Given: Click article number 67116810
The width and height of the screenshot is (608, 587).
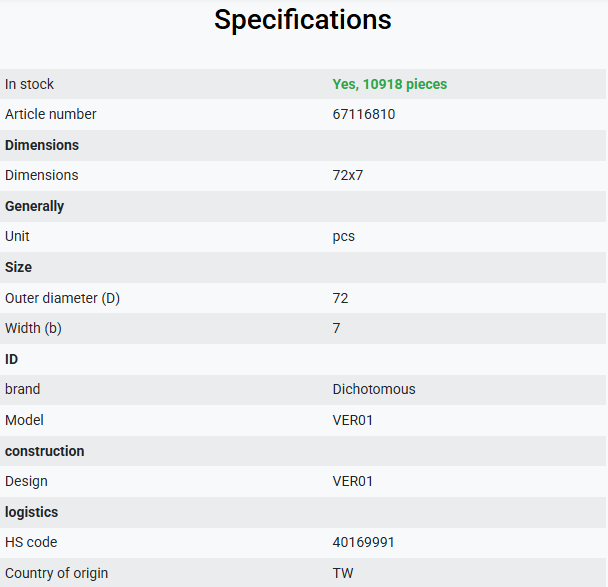Looking at the screenshot, I should point(364,114).
